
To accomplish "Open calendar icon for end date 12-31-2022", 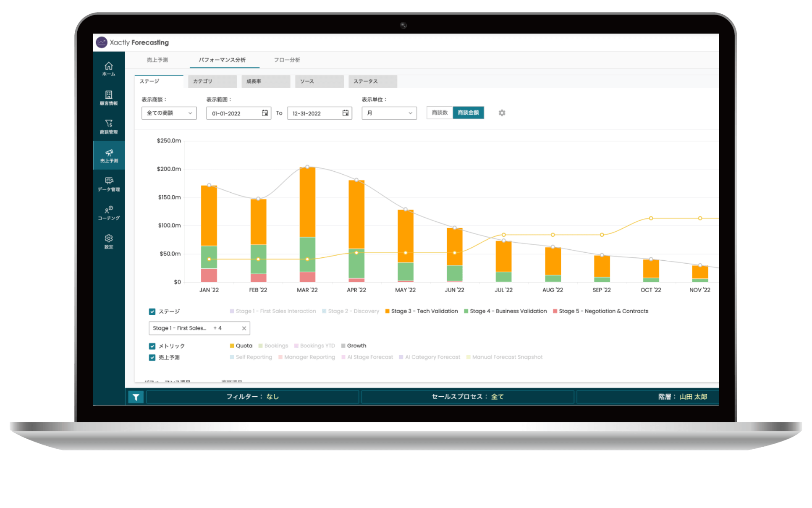I will click(x=346, y=113).
